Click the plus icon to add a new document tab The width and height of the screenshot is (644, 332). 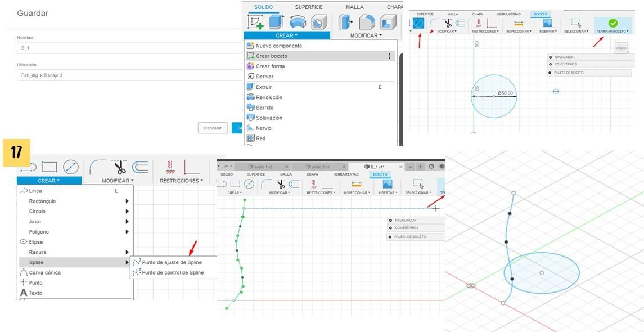(x=421, y=167)
